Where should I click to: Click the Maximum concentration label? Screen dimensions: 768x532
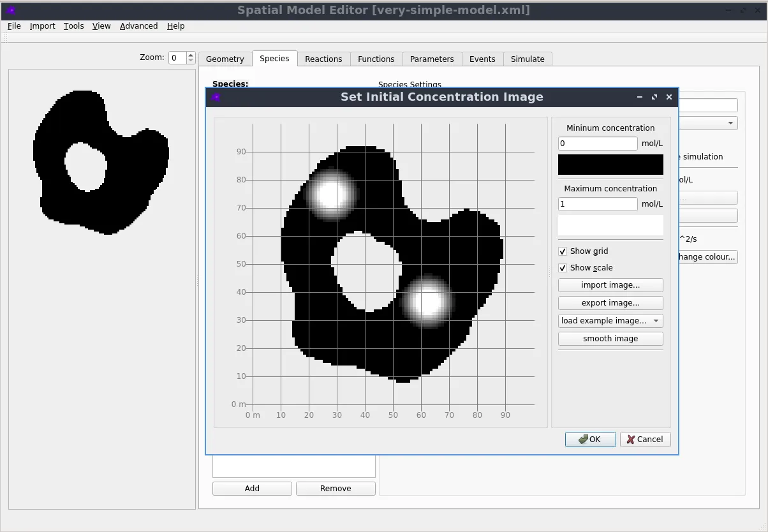pyautogui.click(x=610, y=189)
